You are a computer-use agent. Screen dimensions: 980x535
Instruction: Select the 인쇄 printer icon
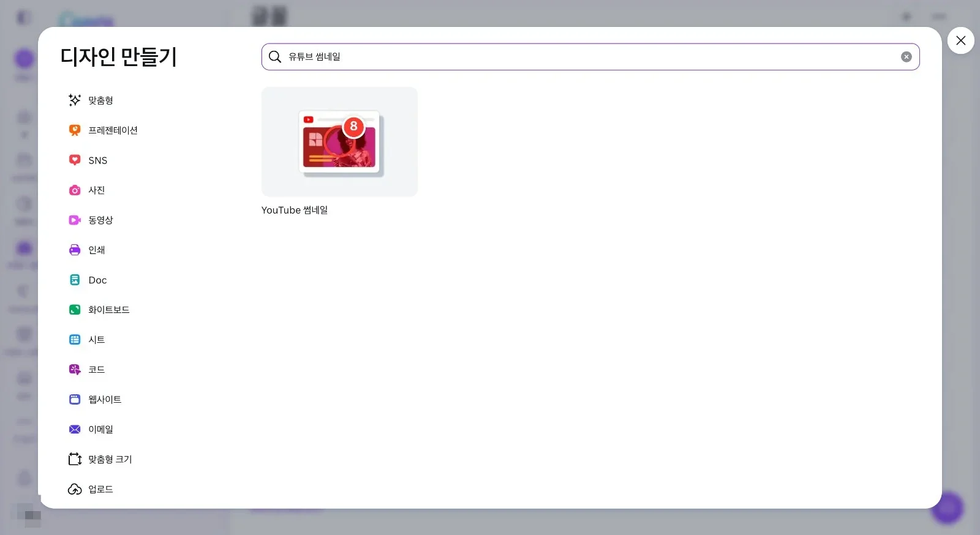(x=75, y=250)
